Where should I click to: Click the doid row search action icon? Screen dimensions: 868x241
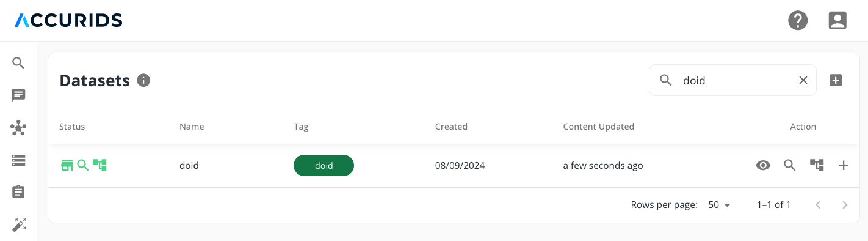[790, 165]
